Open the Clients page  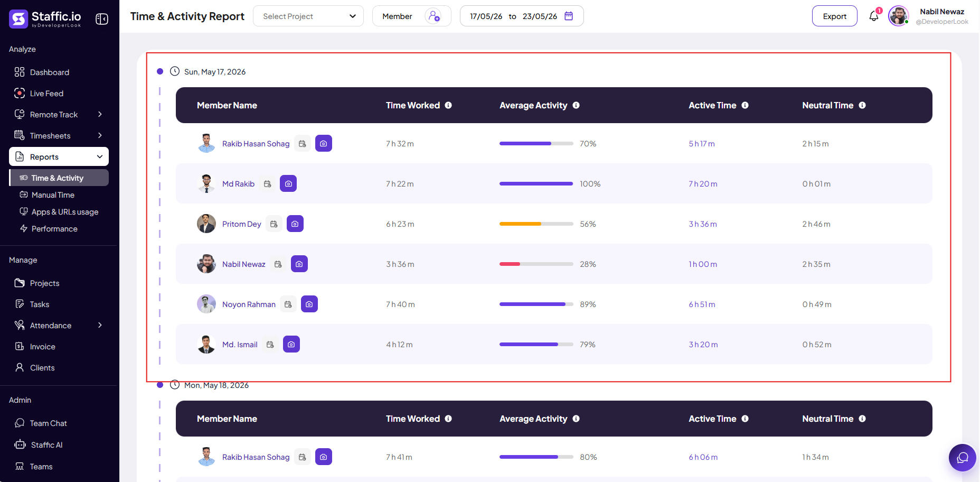click(x=42, y=367)
